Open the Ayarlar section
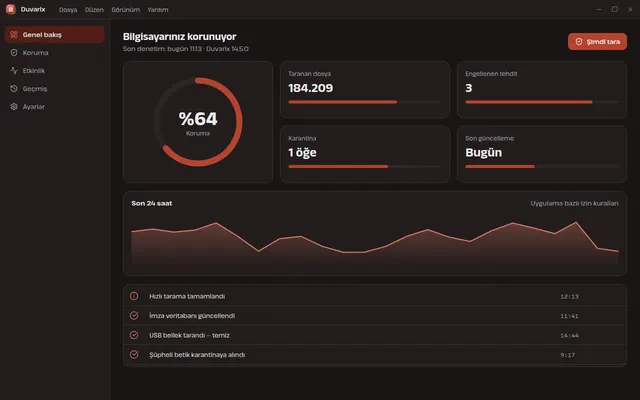The width and height of the screenshot is (640, 400). coord(55,107)
